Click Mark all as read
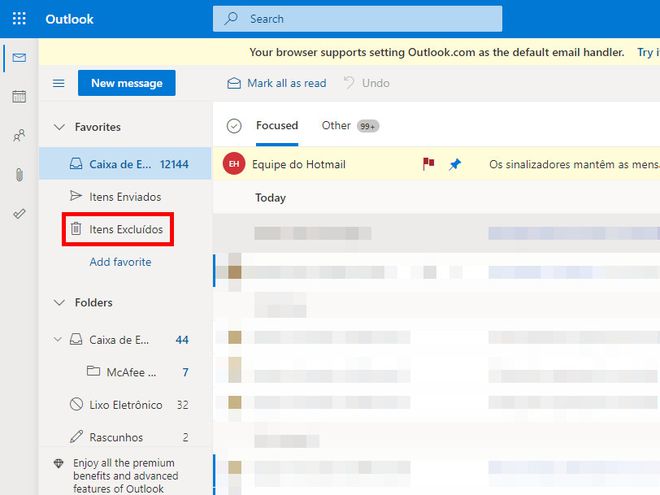The image size is (660, 495). [x=277, y=83]
